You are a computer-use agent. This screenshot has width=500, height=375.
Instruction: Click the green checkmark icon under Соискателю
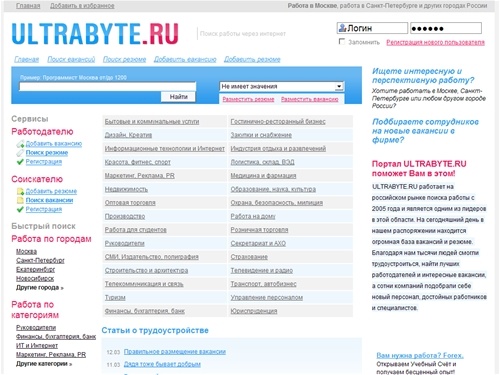pos(20,209)
